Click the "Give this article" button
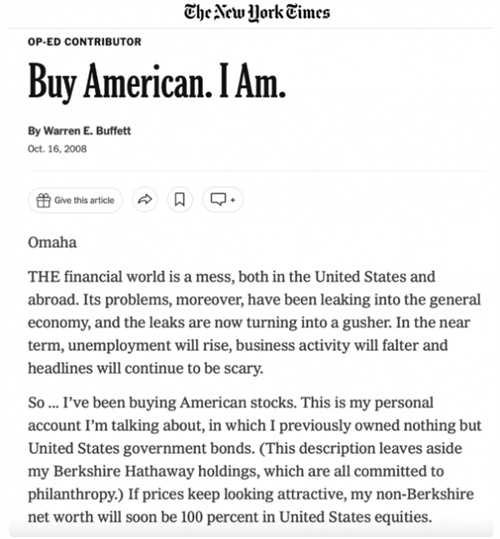 [75, 200]
